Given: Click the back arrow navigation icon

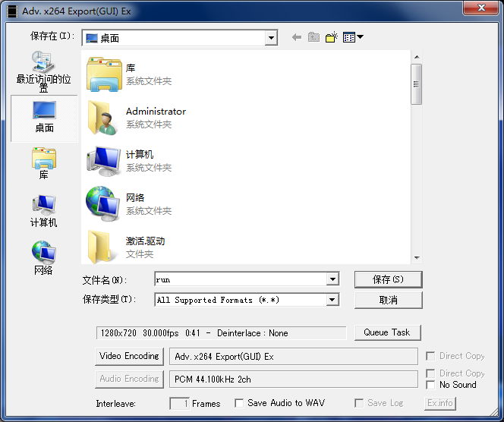Looking at the screenshot, I should click(297, 38).
